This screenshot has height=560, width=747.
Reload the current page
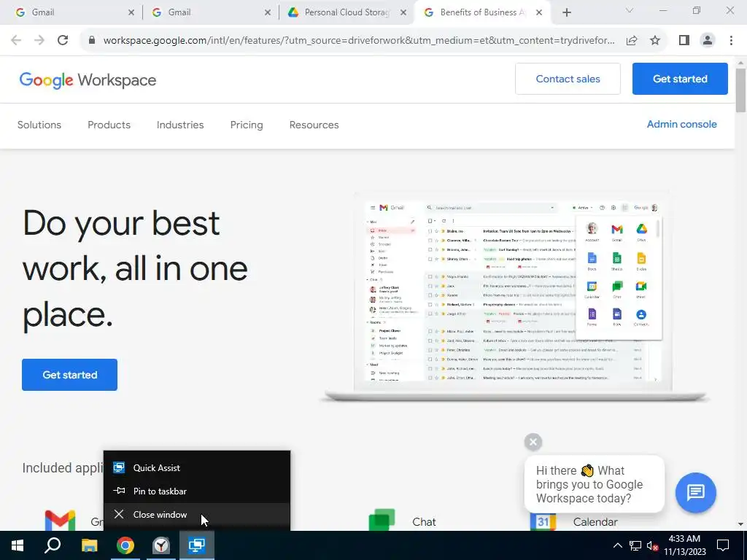click(x=63, y=41)
